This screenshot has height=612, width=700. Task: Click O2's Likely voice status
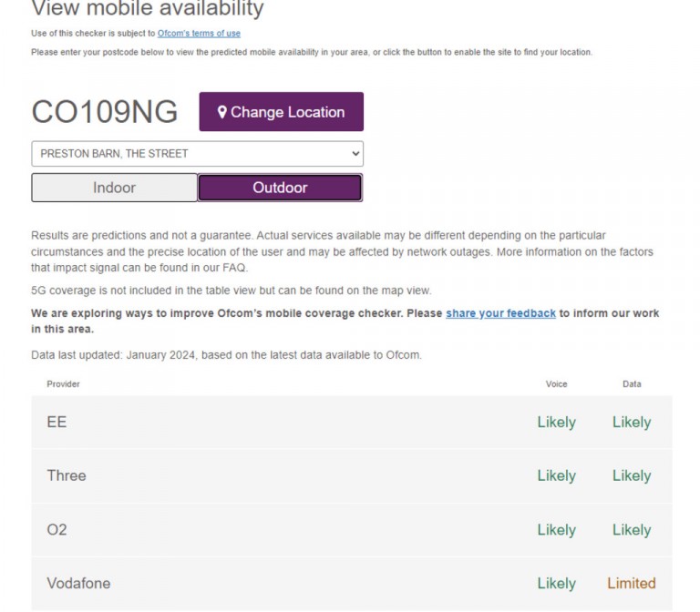(x=556, y=530)
